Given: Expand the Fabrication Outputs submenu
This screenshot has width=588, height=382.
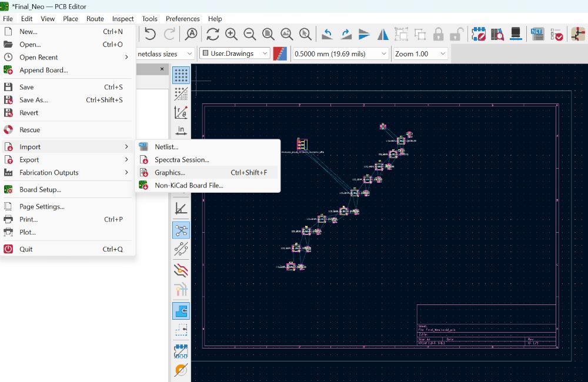Looking at the screenshot, I should pyautogui.click(x=66, y=172).
